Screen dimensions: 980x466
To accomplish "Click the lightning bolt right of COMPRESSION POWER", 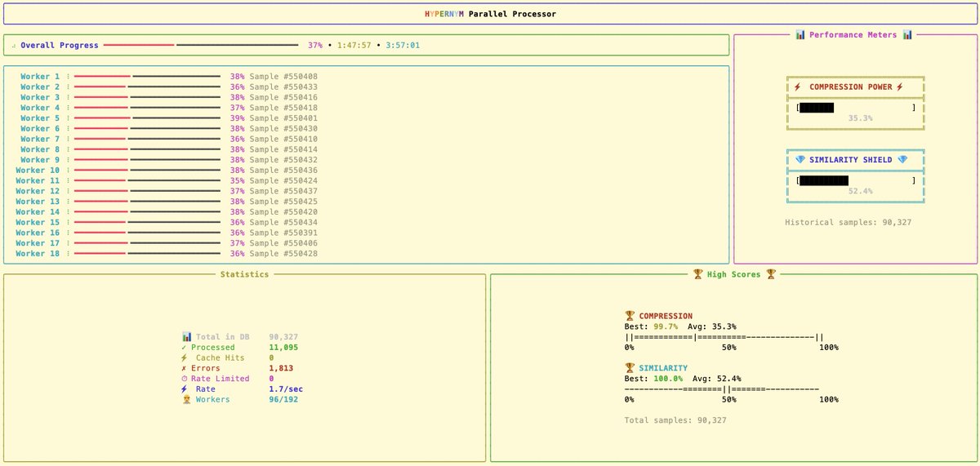I will 900,87.
